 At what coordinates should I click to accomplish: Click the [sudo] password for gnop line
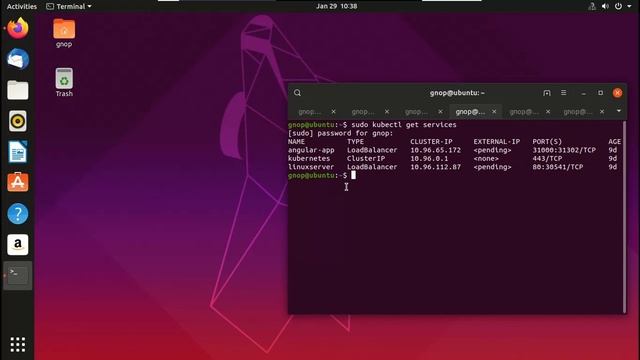pyautogui.click(x=341, y=133)
